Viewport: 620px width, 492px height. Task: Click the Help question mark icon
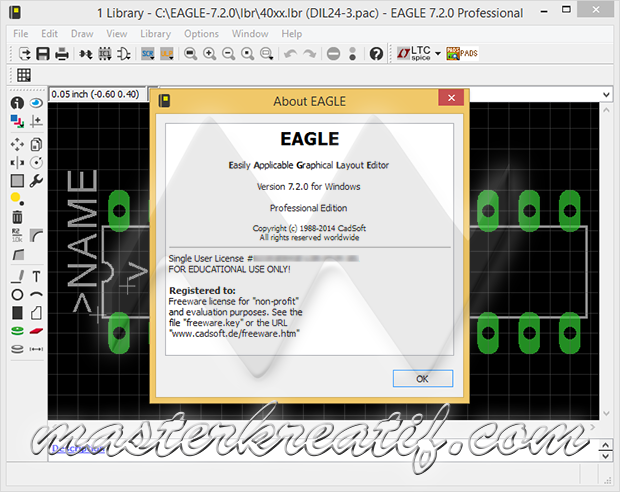pos(376,53)
